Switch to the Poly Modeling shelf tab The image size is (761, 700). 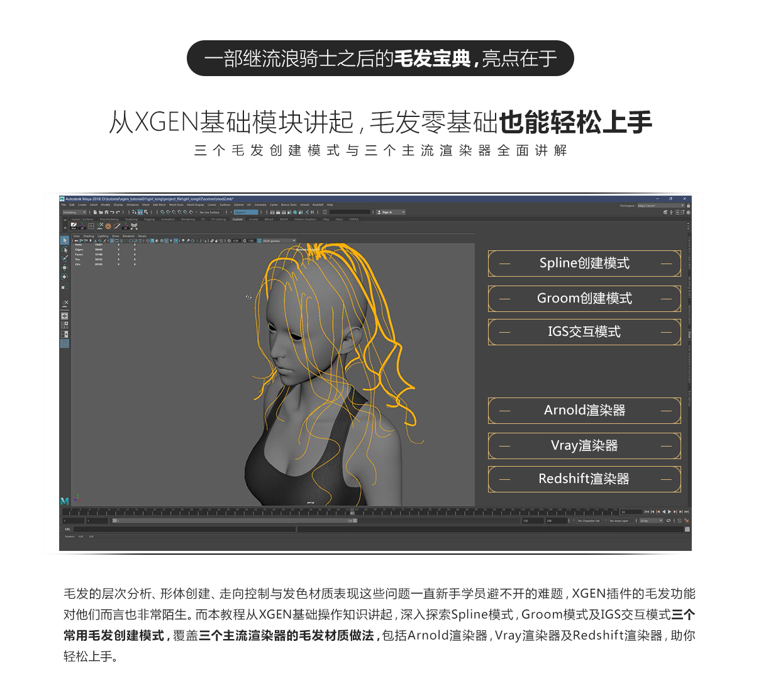[109, 219]
